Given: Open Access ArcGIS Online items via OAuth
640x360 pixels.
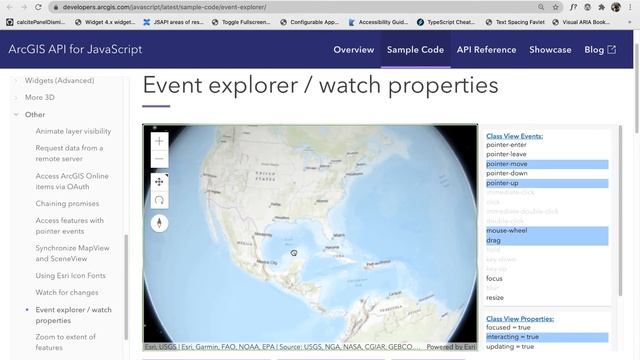Looking at the screenshot, I should pyautogui.click(x=72, y=181).
